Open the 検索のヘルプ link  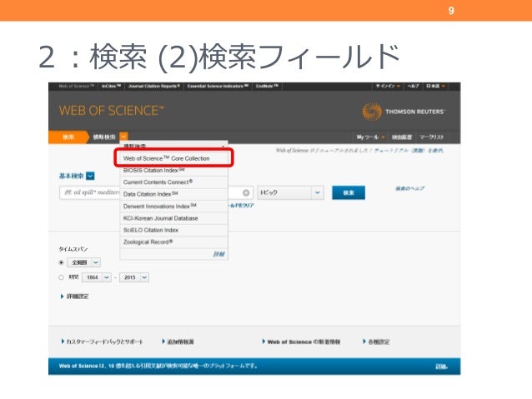(x=410, y=188)
